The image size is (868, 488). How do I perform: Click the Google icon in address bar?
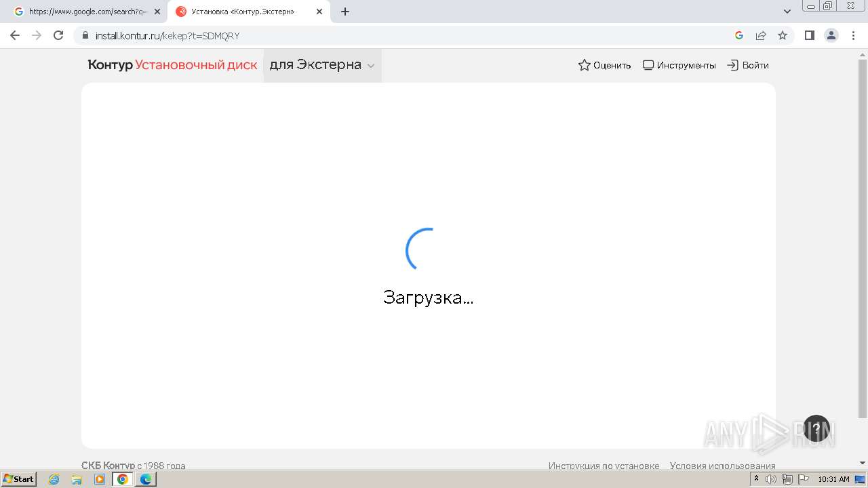(739, 35)
